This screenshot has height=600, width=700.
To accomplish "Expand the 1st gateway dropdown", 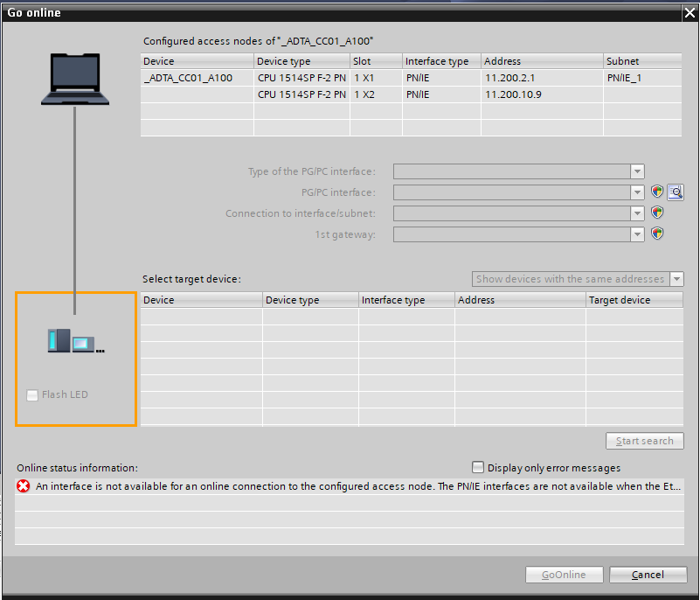I will (637, 234).
